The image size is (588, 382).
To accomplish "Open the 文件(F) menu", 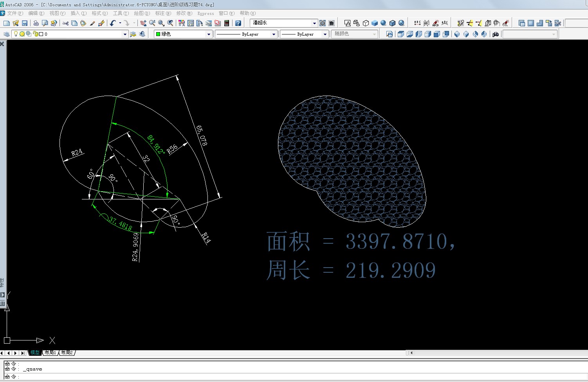I will [15, 13].
